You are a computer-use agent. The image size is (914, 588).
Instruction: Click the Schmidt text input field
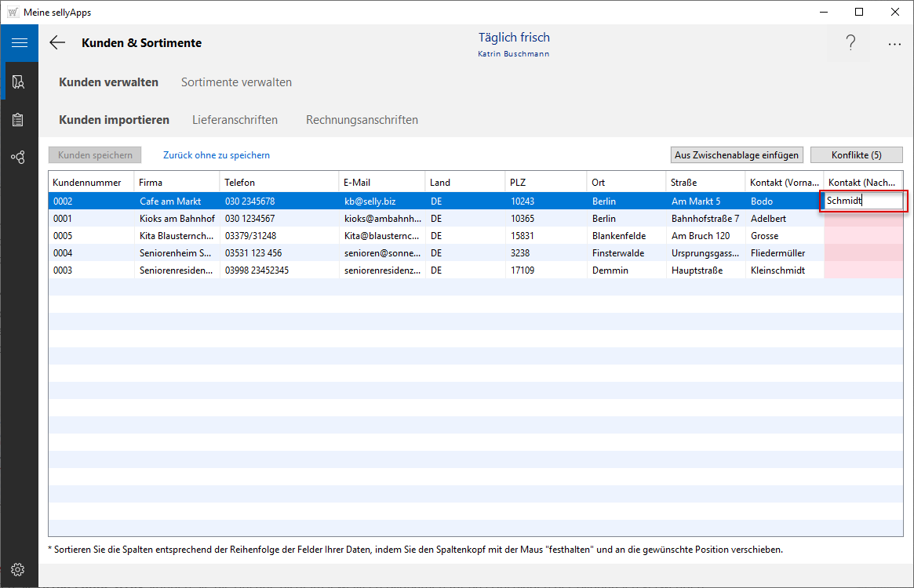tap(861, 201)
